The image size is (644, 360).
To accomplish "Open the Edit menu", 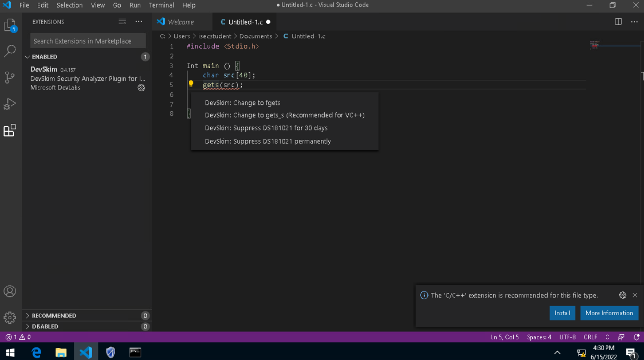I will click(x=43, y=5).
